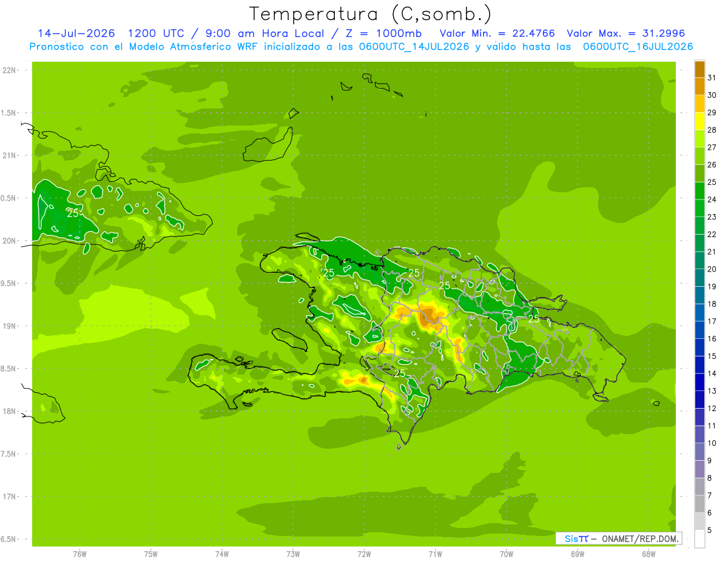The image size is (728, 562).
Task: Click the 25 contour label over Cuba
Action: 73,213
